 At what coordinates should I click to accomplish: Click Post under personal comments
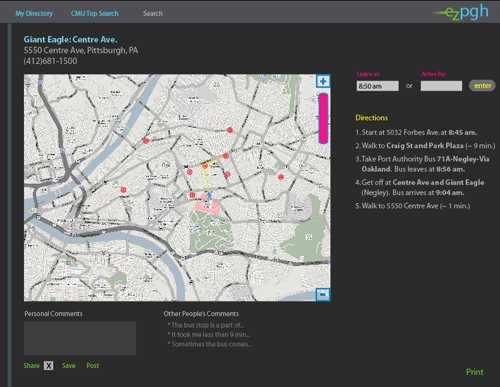point(93,366)
